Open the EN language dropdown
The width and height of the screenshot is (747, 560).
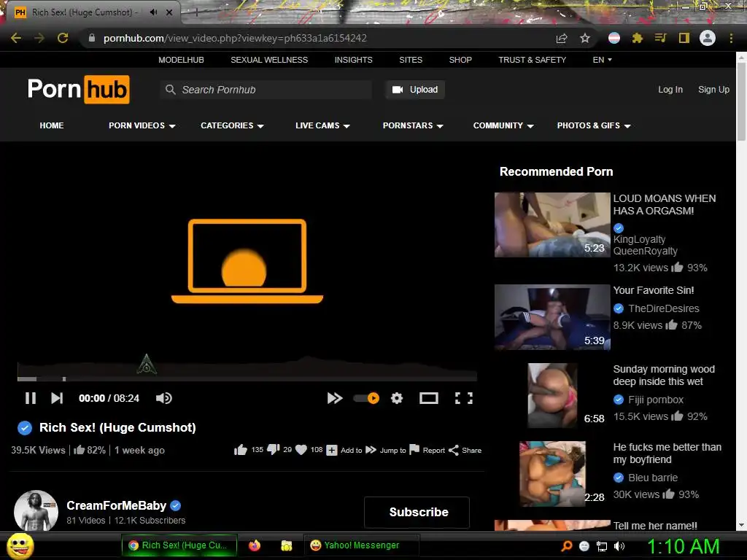pyautogui.click(x=602, y=60)
